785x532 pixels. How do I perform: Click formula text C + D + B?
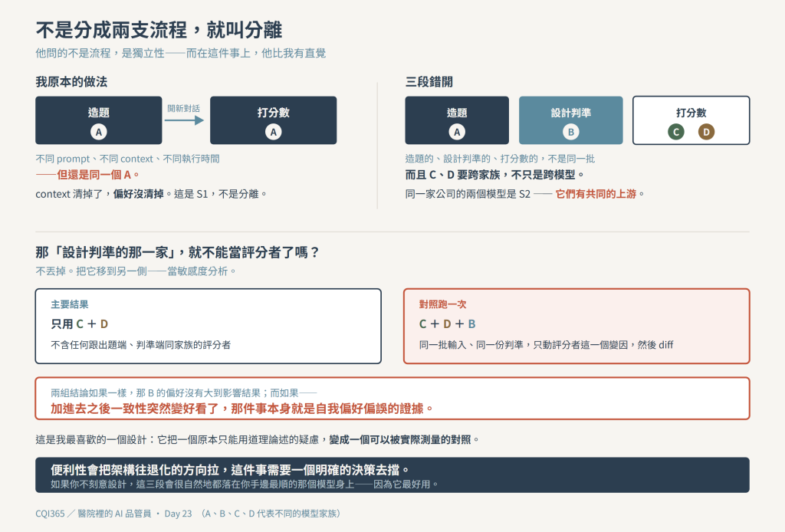pyautogui.click(x=447, y=323)
